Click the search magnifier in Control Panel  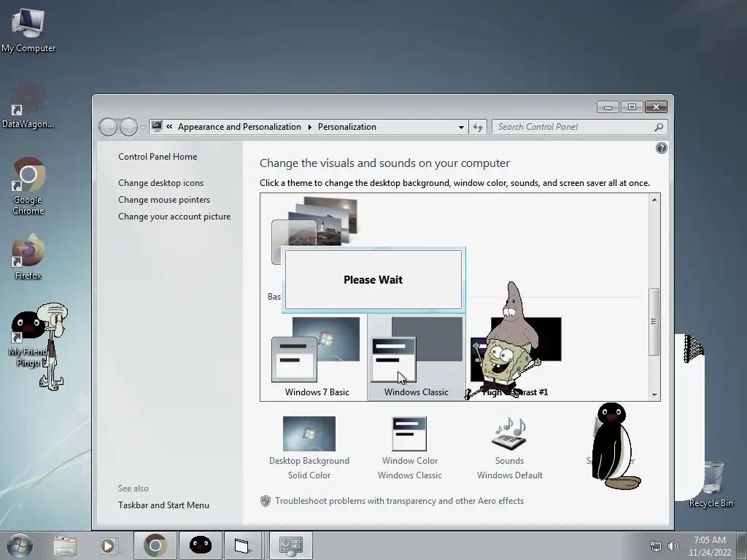point(659,127)
